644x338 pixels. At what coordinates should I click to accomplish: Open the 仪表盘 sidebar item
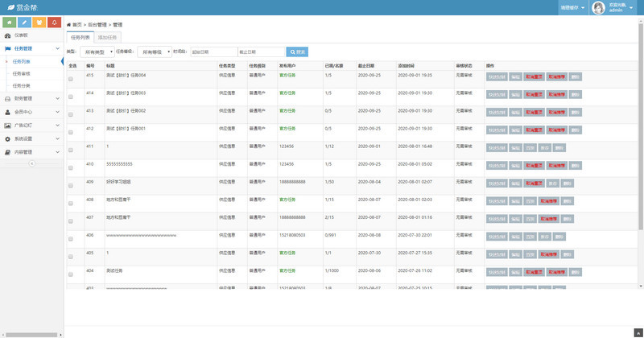31,35
